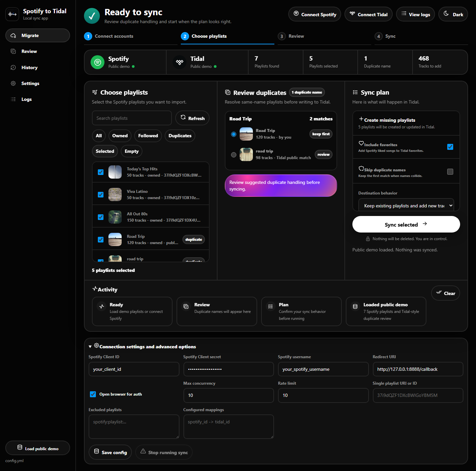Click the Loaded public demo database icon
Viewport: 476px width, 471px height.
pos(355,306)
